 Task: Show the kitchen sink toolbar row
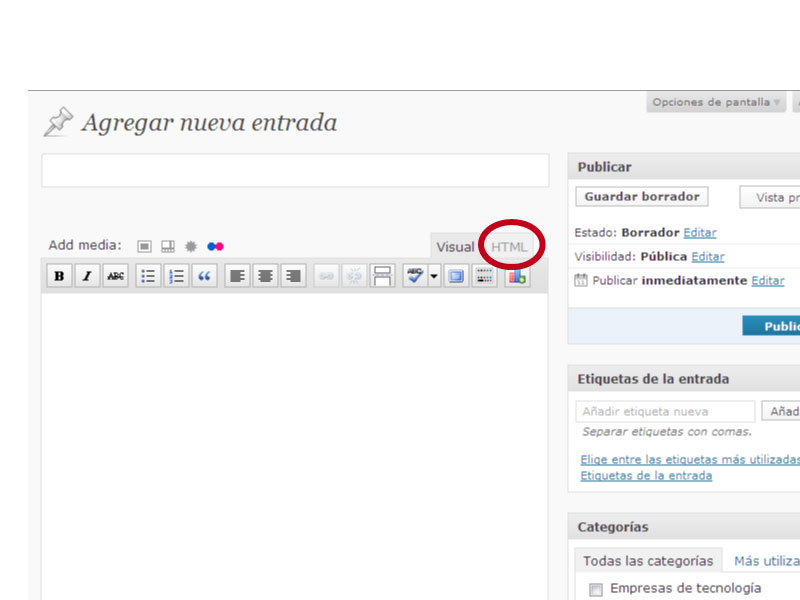pos(484,276)
